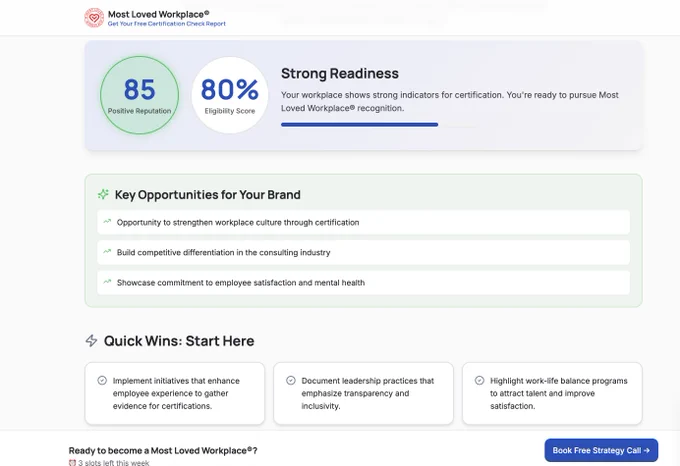680x466 pixels.
Task: Select the 80% Eligibility Score circle
Action: (230, 95)
